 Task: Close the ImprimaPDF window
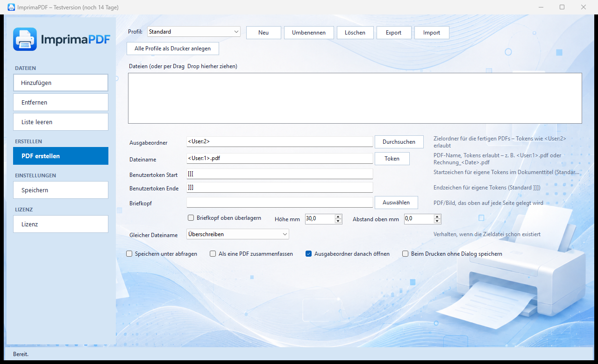(584, 7)
